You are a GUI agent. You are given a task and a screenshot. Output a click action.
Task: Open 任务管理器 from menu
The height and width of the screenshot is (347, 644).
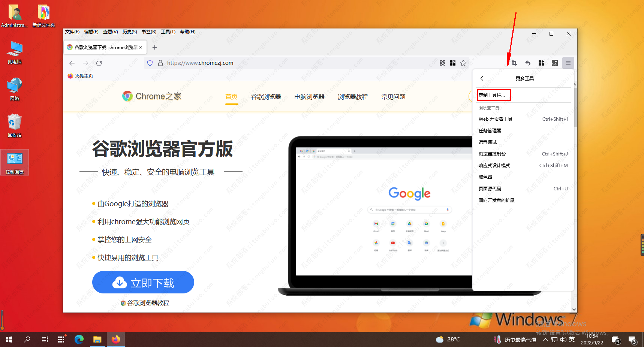point(523,131)
